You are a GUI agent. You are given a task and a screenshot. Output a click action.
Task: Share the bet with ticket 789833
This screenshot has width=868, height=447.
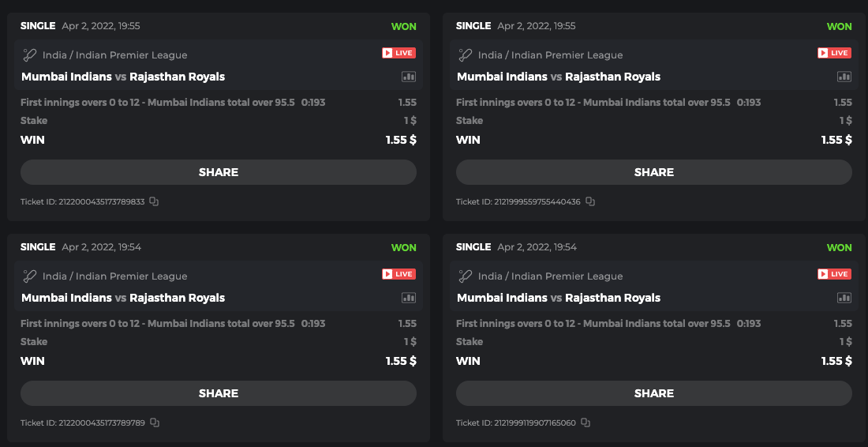[219, 172]
